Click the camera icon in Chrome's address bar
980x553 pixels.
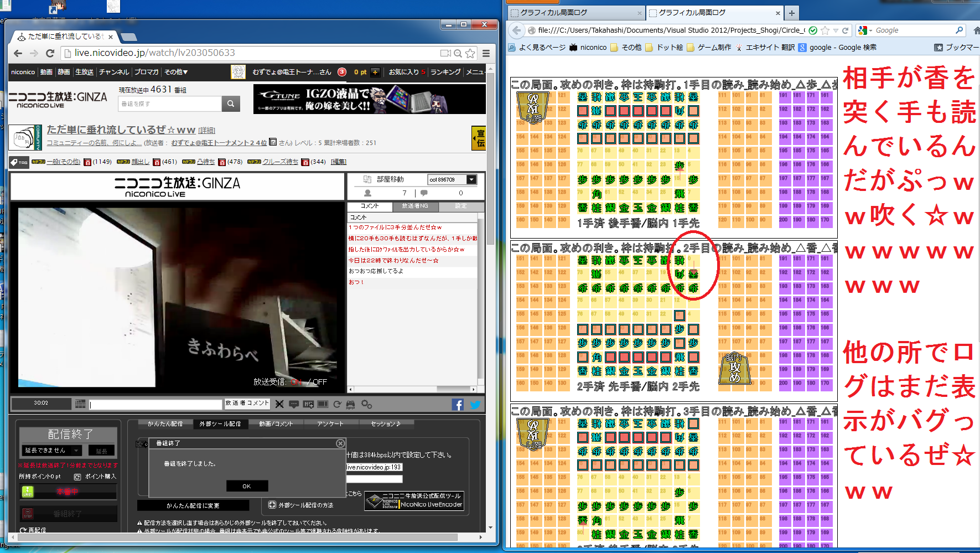coord(445,53)
